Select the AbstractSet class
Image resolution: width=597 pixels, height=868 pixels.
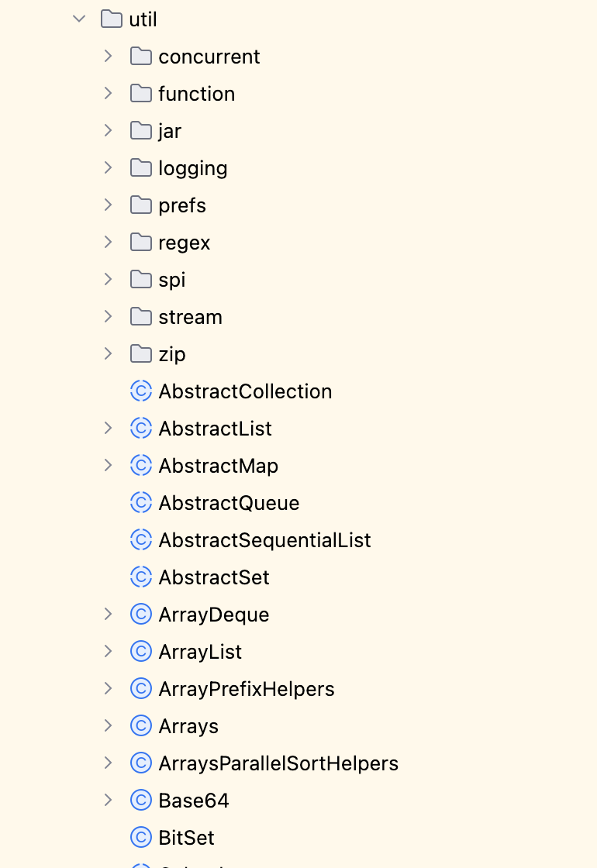(x=214, y=577)
